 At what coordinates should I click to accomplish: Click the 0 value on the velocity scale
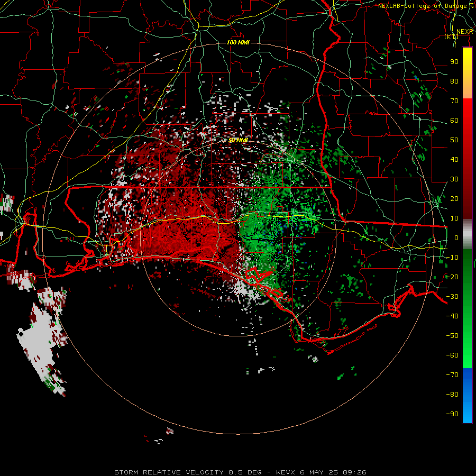(x=456, y=238)
